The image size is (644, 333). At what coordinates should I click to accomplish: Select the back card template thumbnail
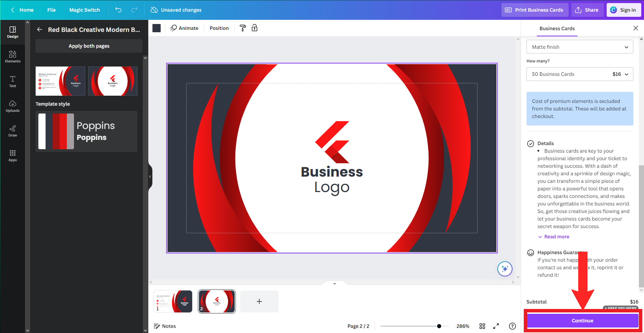pyautogui.click(x=113, y=81)
